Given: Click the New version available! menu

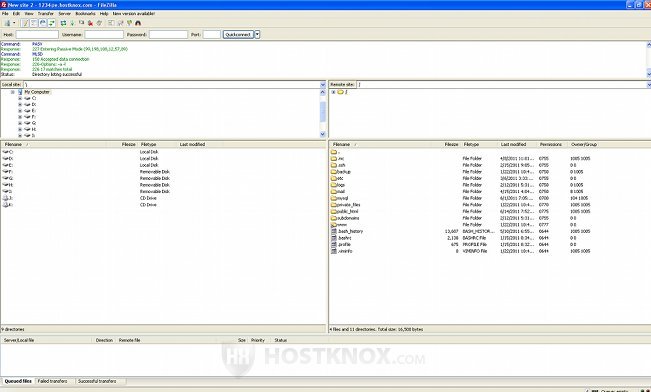Looking at the screenshot, I should (134, 14).
